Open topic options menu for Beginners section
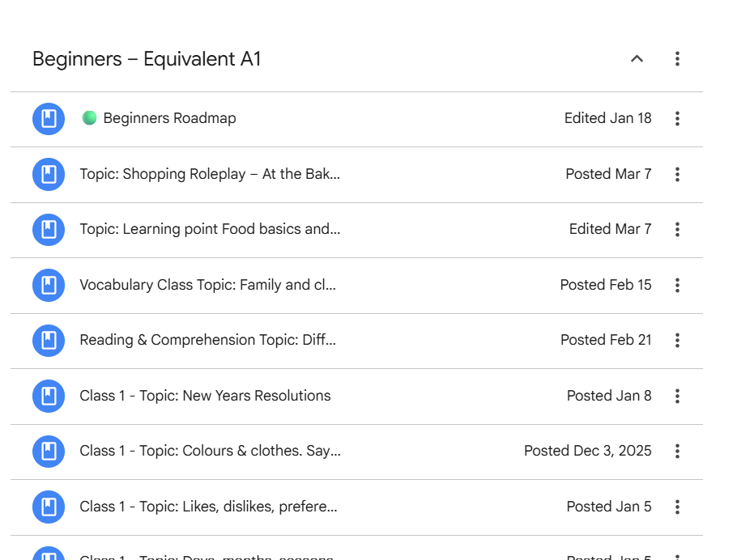Image resolution: width=737 pixels, height=560 pixels. click(x=677, y=59)
